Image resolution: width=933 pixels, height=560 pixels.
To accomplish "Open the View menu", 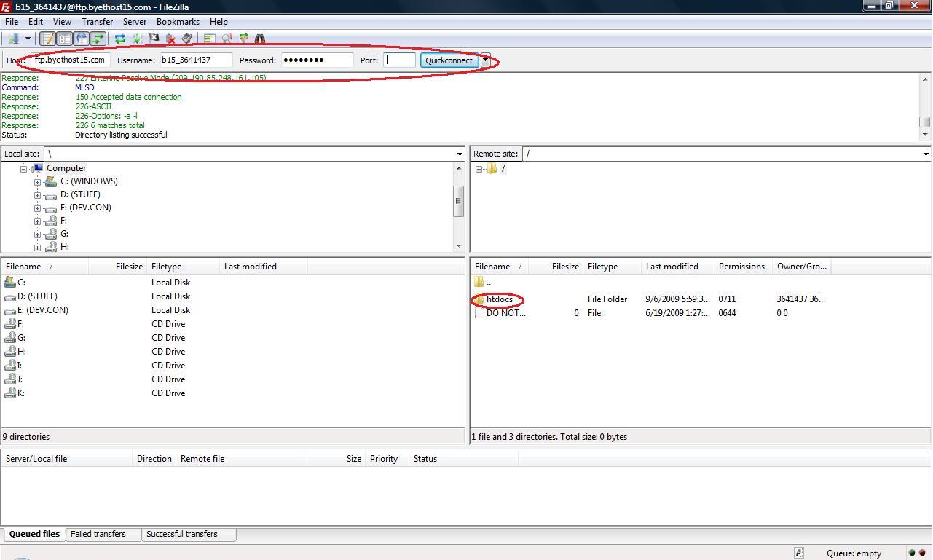I will (62, 21).
